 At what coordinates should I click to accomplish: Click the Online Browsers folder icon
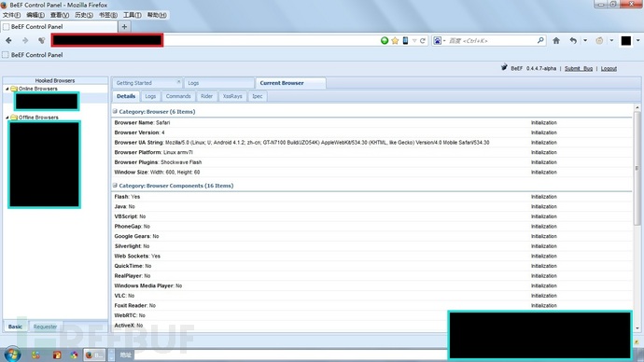[14, 89]
